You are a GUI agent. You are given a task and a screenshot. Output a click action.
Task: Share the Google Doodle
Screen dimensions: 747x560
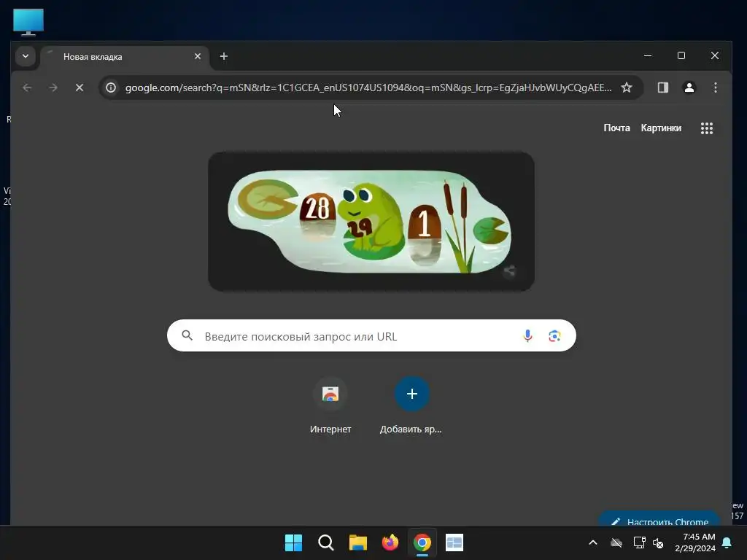pos(509,271)
